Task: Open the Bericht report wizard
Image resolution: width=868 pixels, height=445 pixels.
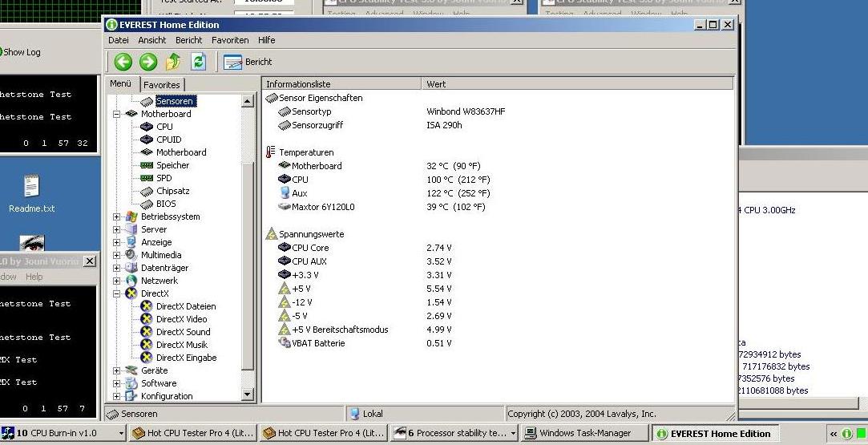Action: [x=248, y=62]
